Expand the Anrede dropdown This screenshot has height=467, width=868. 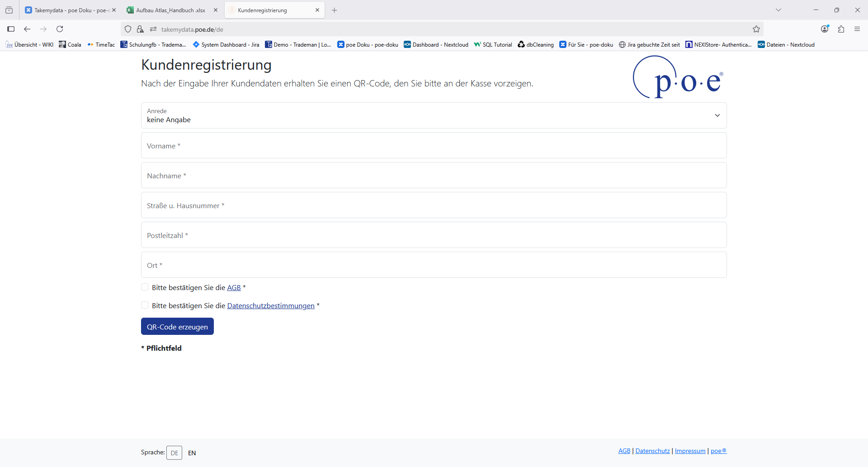[x=717, y=115]
